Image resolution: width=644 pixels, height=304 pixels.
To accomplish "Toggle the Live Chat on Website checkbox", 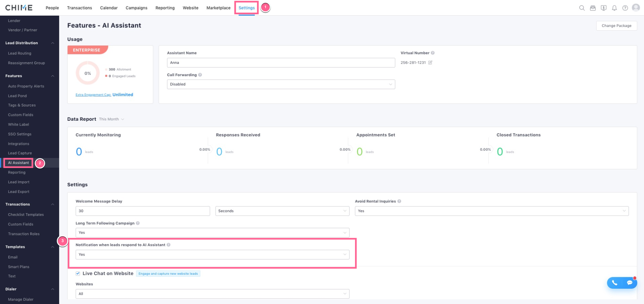I will [x=78, y=273].
